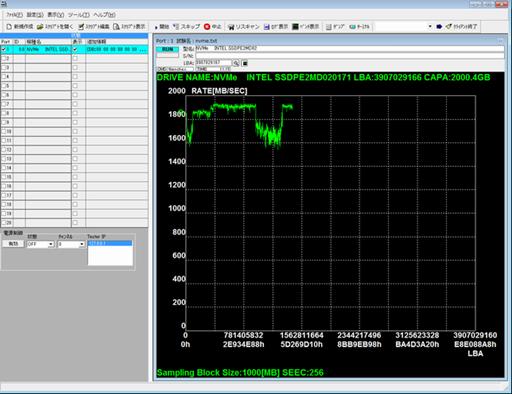Image resolution: width=512 pixels, height=394 pixels.
Task: Click the magnifier icon next to the LBA field
Action: click(236, 63)
